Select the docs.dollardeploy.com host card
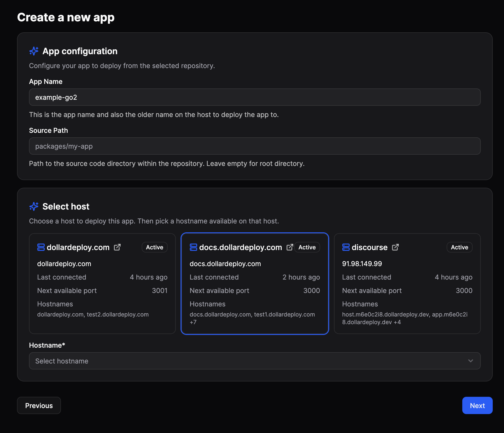504x433 pixels. coord(255,287)
